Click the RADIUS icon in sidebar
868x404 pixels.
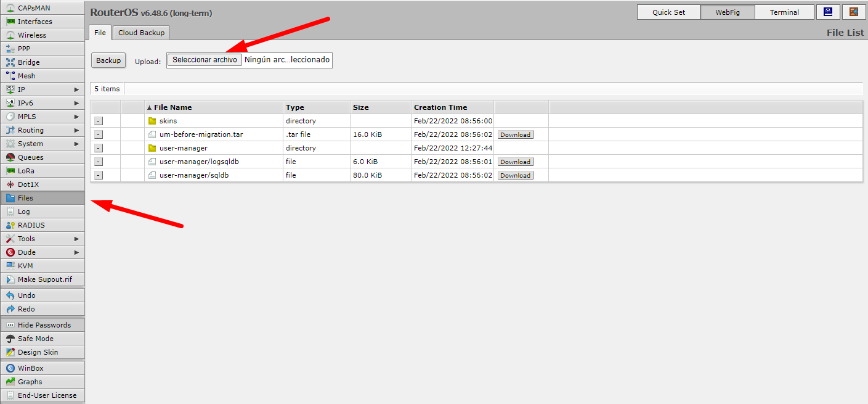tap(10, 225)
